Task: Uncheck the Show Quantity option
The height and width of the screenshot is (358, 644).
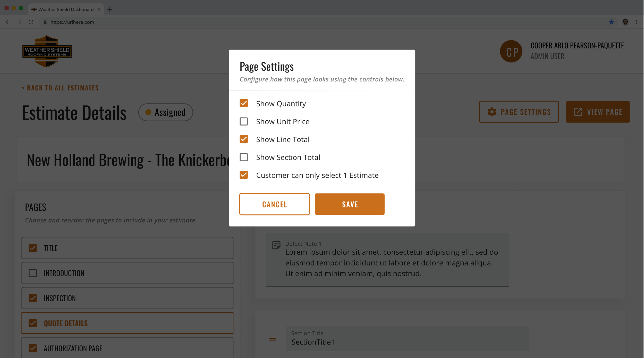Action: point(244,103)
